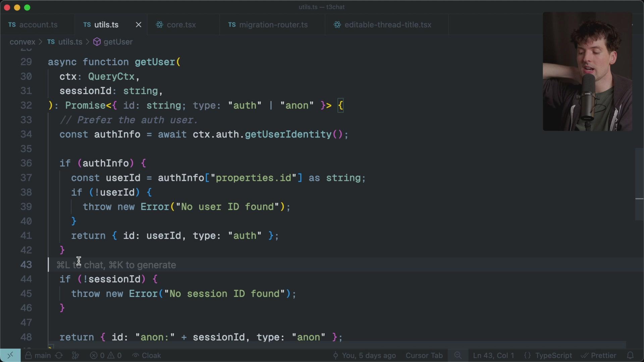The width and height of the screenshot is (644, 362).
Task: Click the "anon:" string on line 48
Action: (x=155, y=337)
